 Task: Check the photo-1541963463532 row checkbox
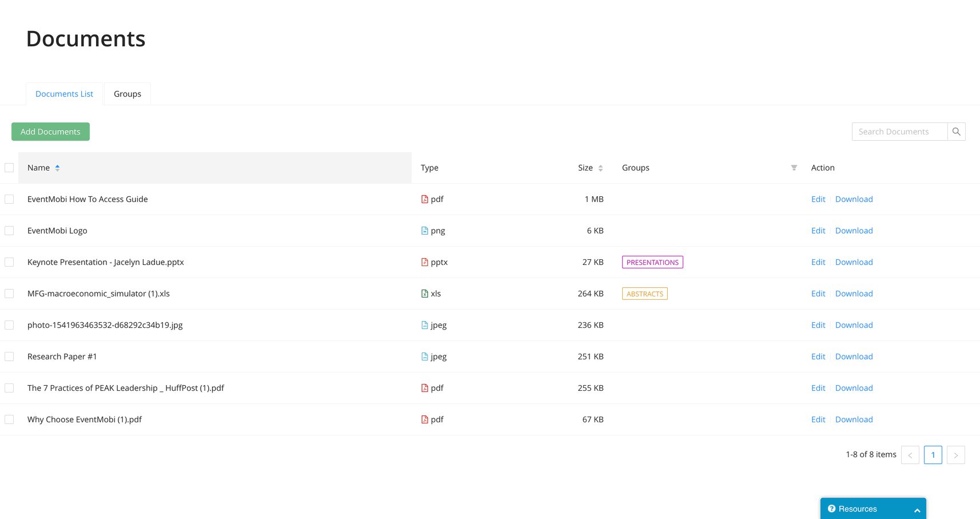(x=9, y=325)
